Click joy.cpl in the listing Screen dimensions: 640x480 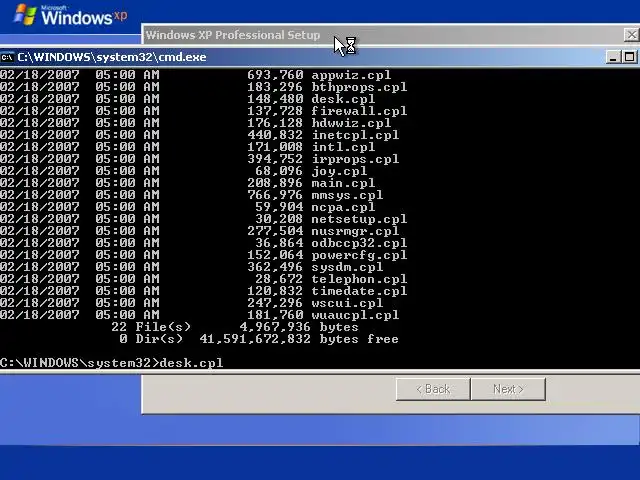coord(339,171)
